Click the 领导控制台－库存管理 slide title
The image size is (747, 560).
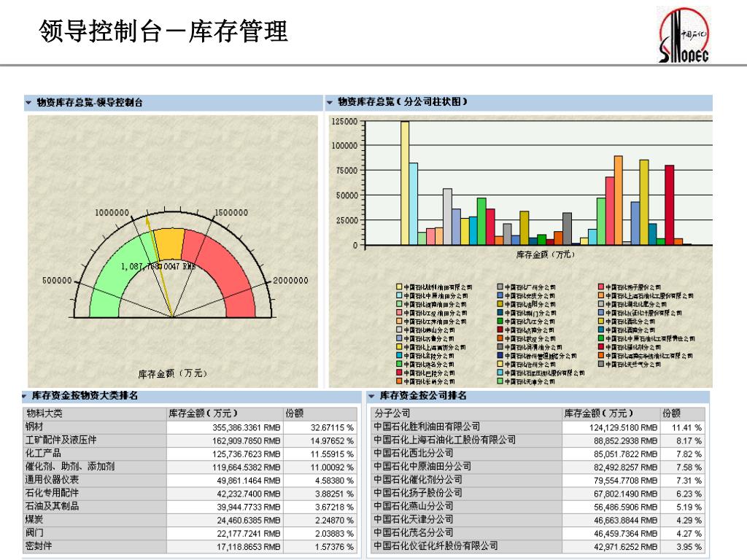pos(163,31)
